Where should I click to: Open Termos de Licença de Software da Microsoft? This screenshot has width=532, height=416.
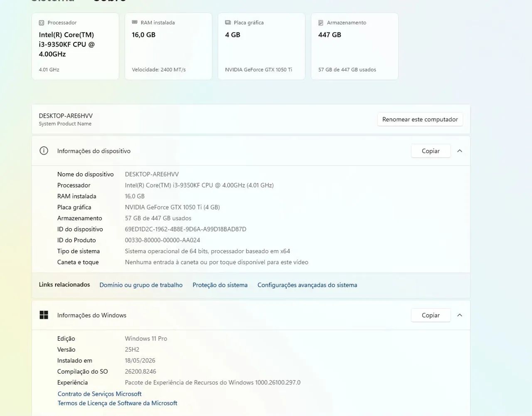[117, 403]
